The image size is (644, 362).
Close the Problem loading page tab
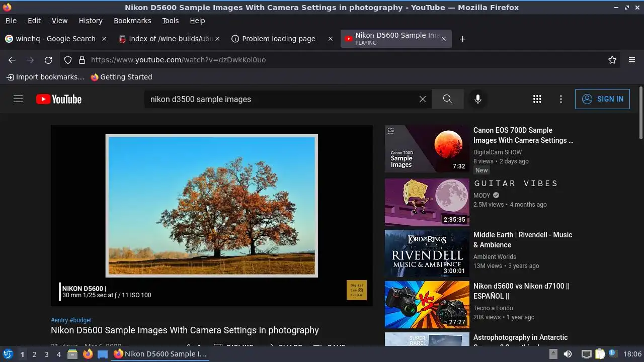click(331, 39)
